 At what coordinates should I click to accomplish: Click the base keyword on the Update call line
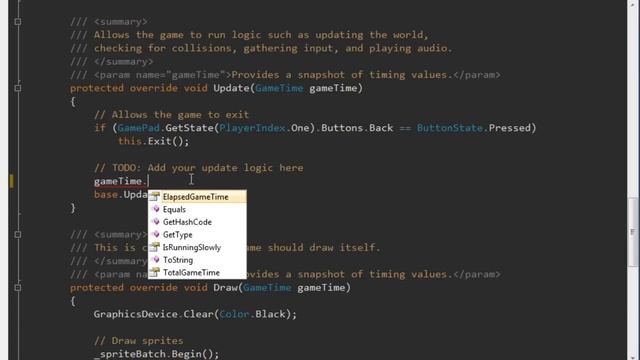tap(106, 195)
